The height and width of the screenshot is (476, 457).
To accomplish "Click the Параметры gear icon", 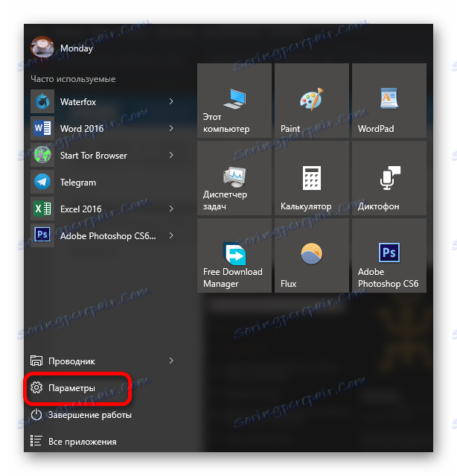I will 36,387.
